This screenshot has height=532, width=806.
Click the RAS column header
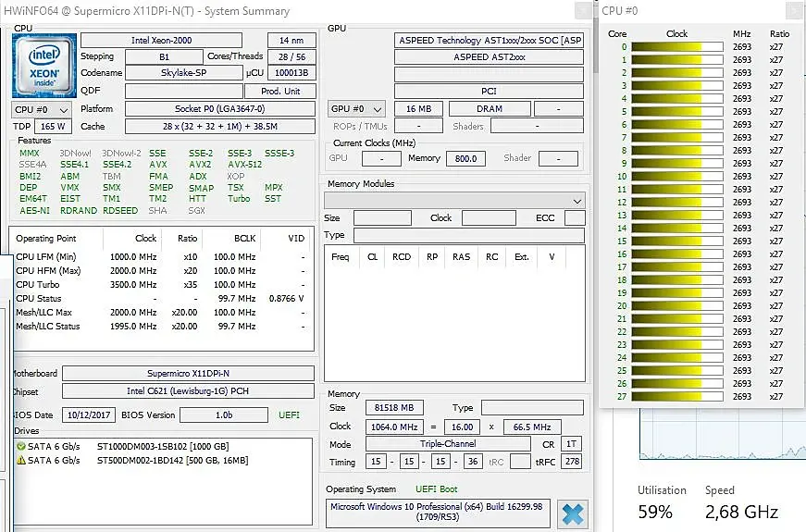461,257
